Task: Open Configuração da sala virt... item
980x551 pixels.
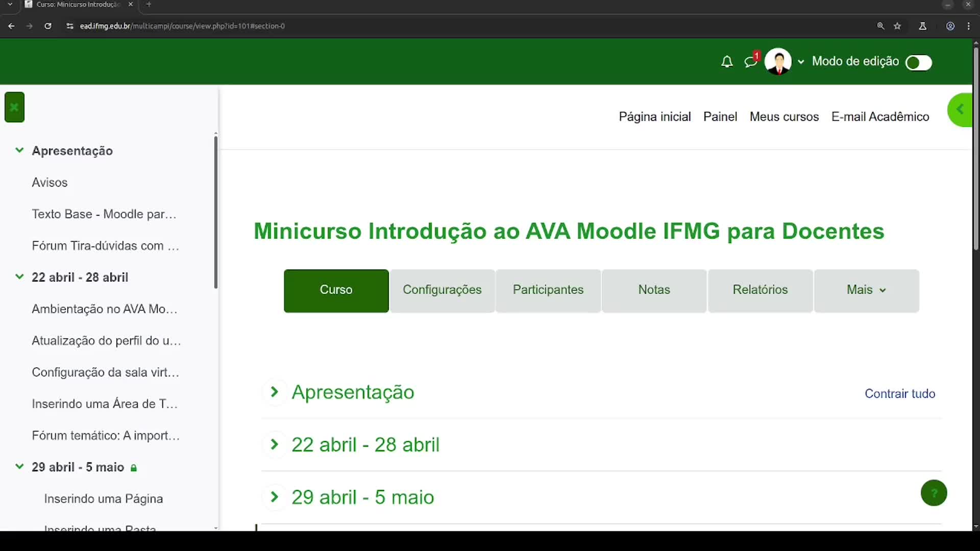Action: pyautogui.click(x=105, y=372)
